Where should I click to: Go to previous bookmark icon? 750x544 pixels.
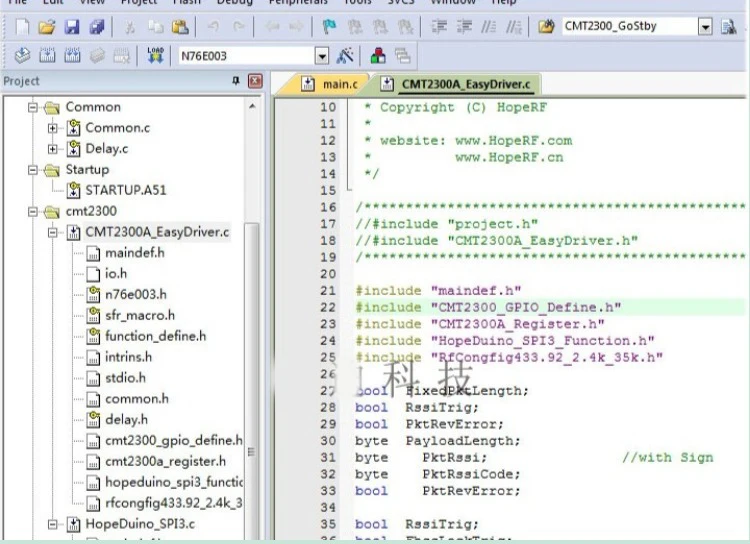(x=354, y=27)
